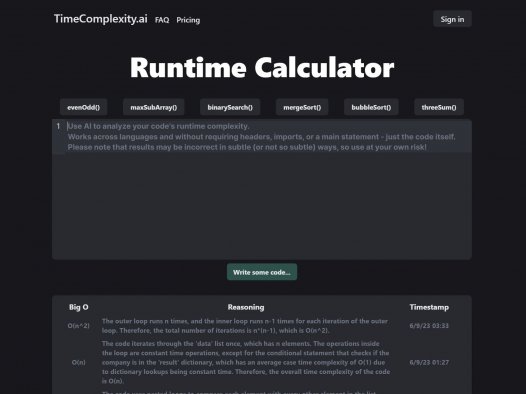Viewport: 526px width, 394px height.
Task: Click line number 1 in the editor gutter
Action: (x=58, y=126)
